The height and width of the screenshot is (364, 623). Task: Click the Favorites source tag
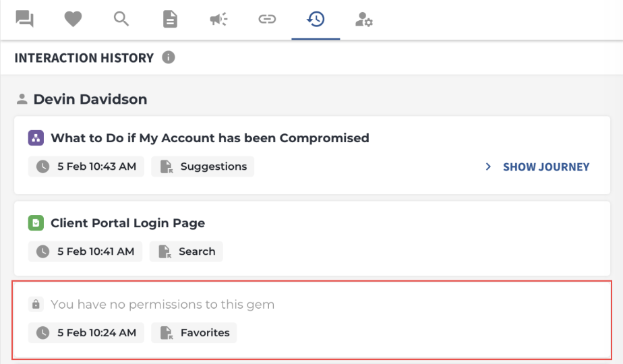[194, 332]
